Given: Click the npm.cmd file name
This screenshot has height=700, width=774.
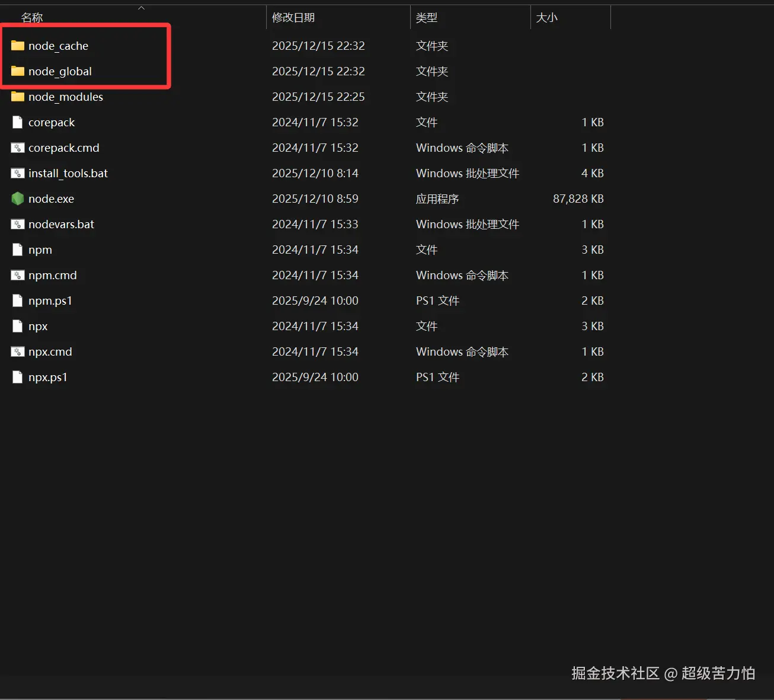Looking at the screenshot, I should tap(53, 275).
